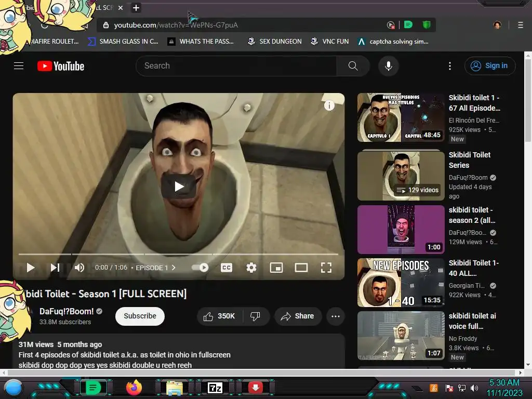Viewport: 532px width, 399px height.
Task: Open more actions ellipsis under video
Action: pos(336,316)
